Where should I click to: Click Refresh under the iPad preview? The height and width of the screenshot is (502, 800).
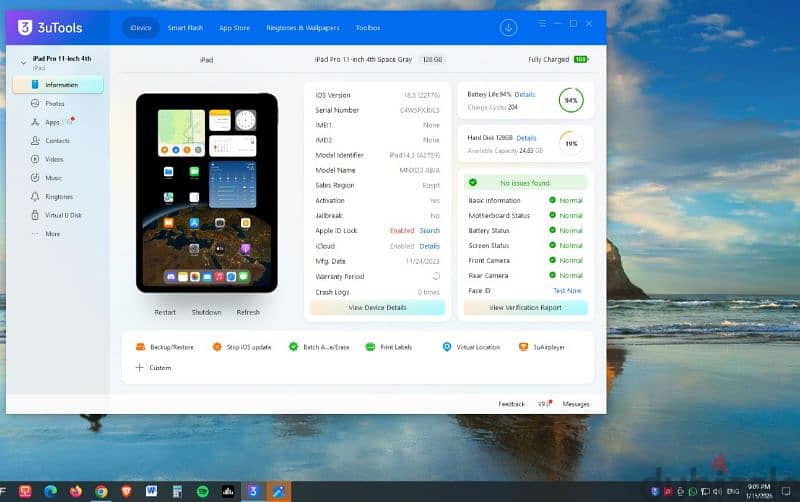(x=248, y=312)
